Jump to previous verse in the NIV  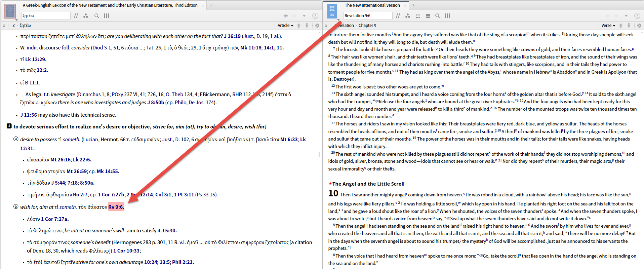click(621, 26)
